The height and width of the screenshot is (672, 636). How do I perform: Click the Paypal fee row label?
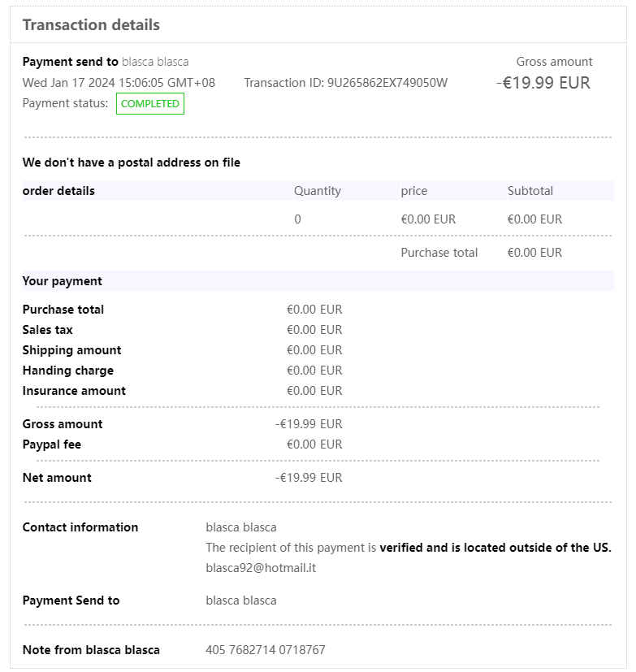(x=52, y=444)
